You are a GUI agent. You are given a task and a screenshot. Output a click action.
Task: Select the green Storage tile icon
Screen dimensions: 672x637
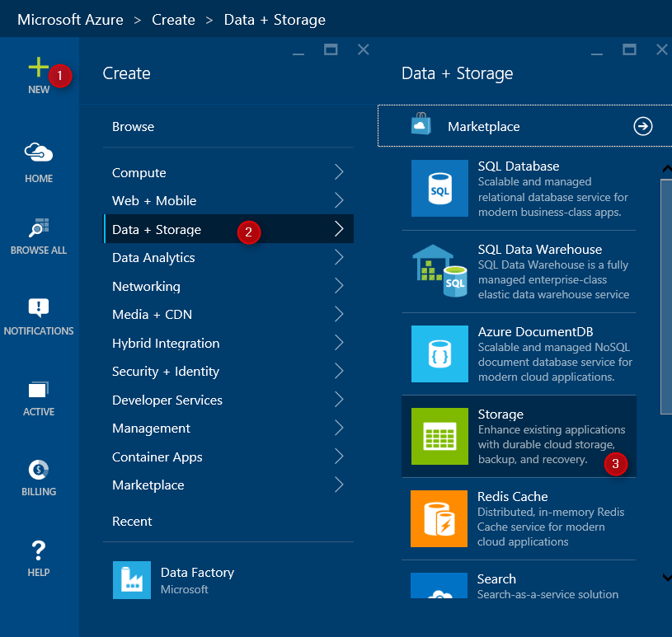[439, 436]
